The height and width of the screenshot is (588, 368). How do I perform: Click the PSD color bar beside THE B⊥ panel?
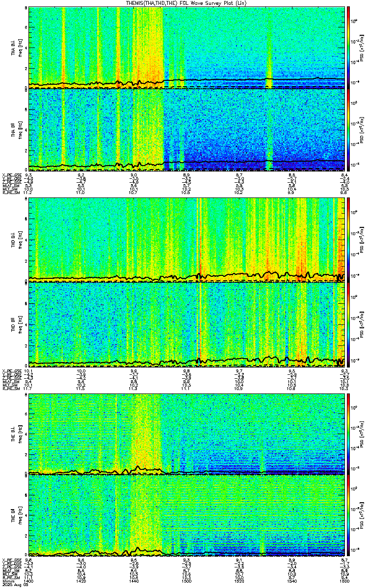pyautogui.click(x=349, y=434)
